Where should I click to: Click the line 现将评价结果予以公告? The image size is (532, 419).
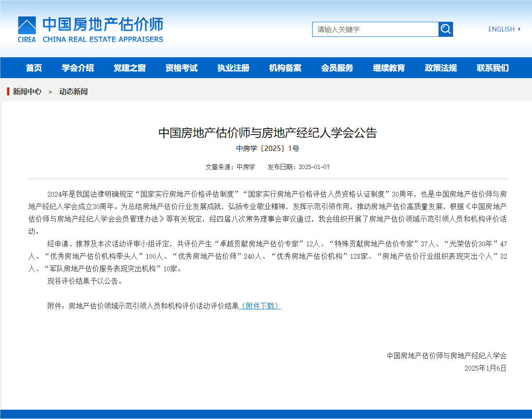tap(85, 281)
